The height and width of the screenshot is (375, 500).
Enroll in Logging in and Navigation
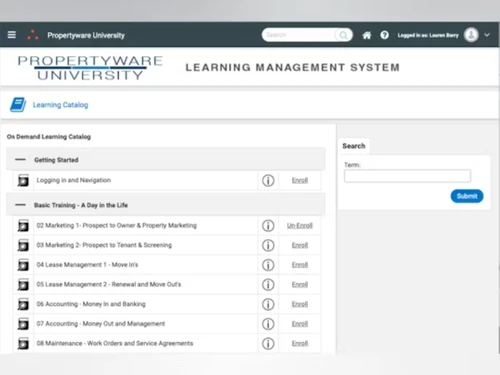point(300,180)
